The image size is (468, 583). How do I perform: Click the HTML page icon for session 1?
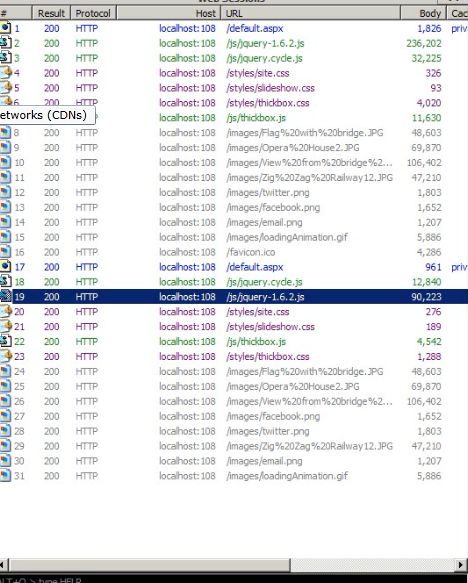(x=5, y=28)
